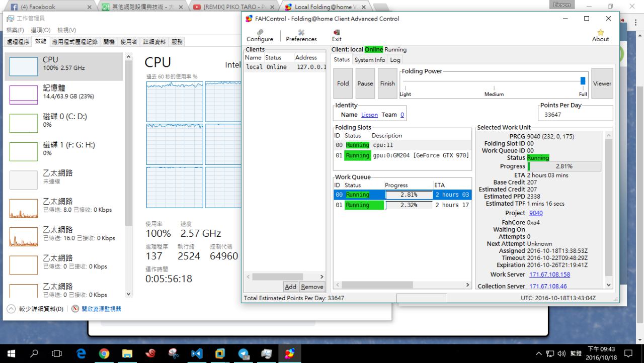Launch Microsoft Edge from the taskbar
The width and height of the screenshot is (644, 363).
80,353
